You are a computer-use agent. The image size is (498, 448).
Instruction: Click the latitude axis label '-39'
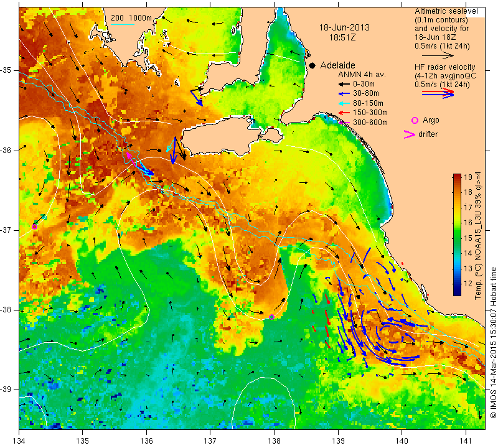[x=6, y=390]
